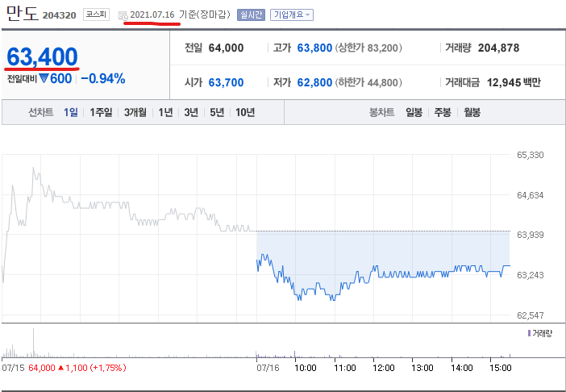Switch to the 1주일 line chart
The image size is (566, 392).
pyautogui.click(x=101, y=112)
